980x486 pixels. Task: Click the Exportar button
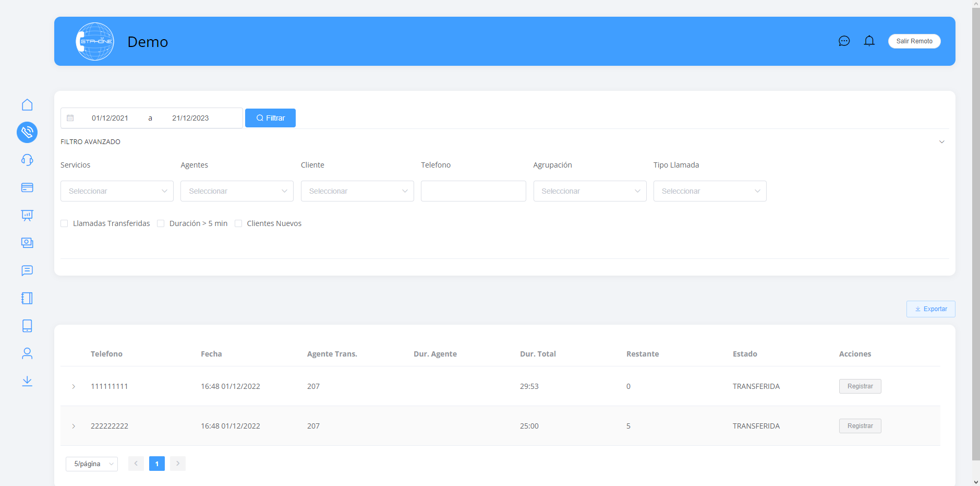point(930,309)
